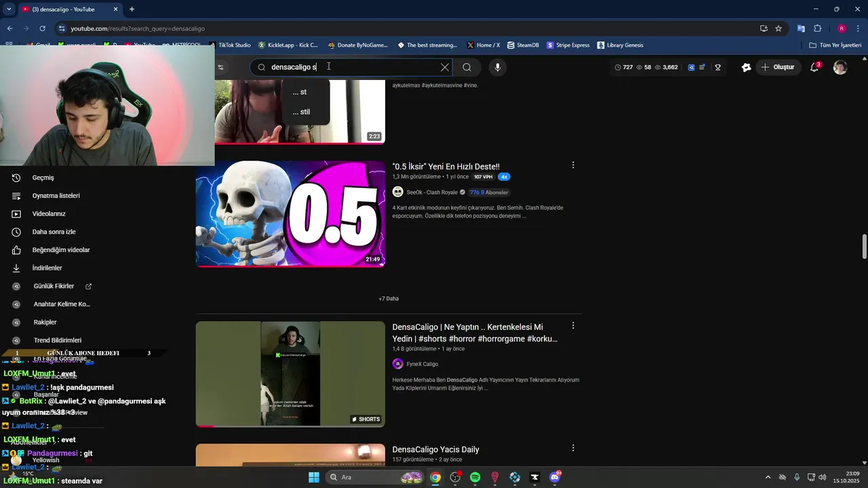Bookmark this page with the star icon
Viewport: 868px width, 488px height.
click(x=778, y=28)
